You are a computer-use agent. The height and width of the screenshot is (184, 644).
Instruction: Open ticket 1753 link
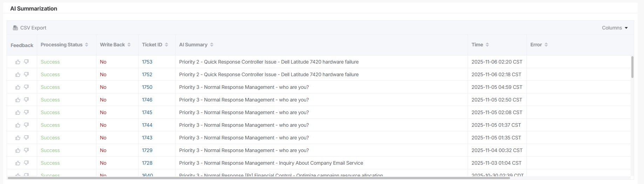pos(147,62)
